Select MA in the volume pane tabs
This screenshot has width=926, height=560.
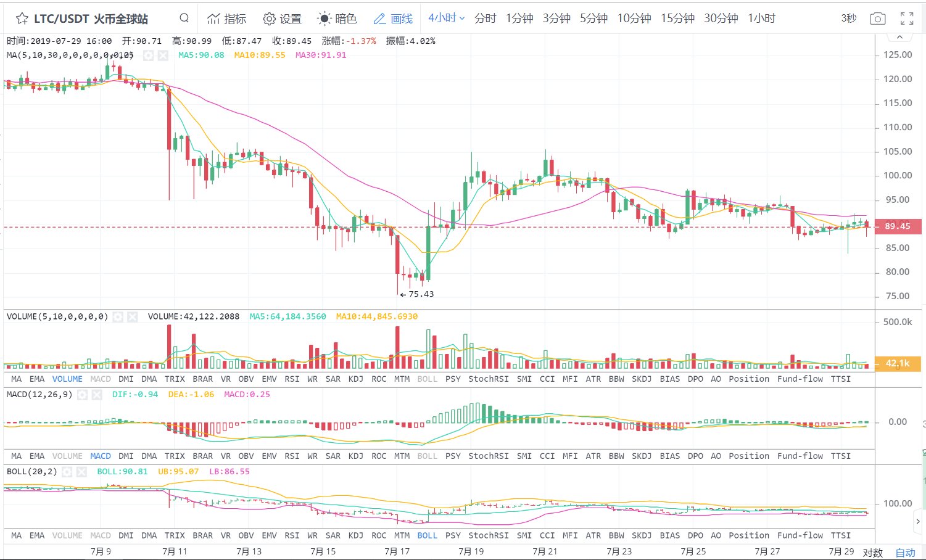17,379
